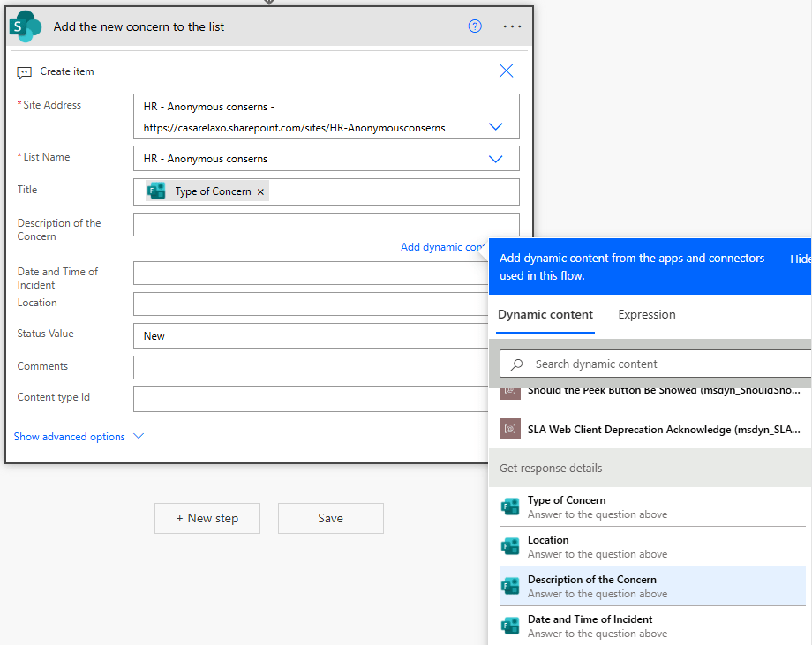
Task: Select the Dynamic content tab
Action: [545, 315]
